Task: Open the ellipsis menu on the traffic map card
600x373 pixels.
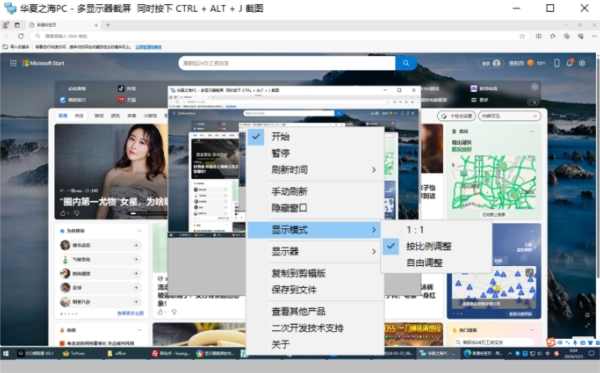Action: [x=532, y=131]
